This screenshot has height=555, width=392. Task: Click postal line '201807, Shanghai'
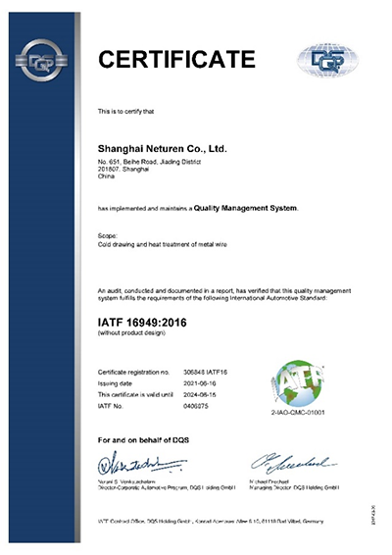(123, 170)
